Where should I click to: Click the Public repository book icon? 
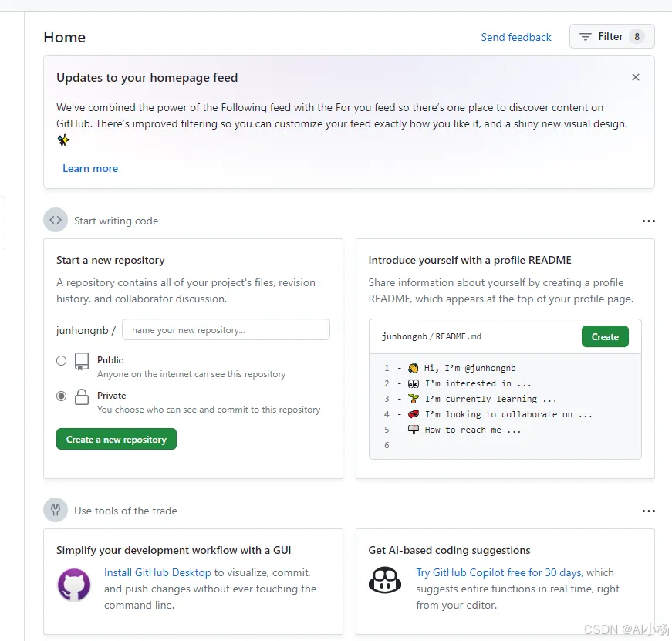click(x=82, y=362)
